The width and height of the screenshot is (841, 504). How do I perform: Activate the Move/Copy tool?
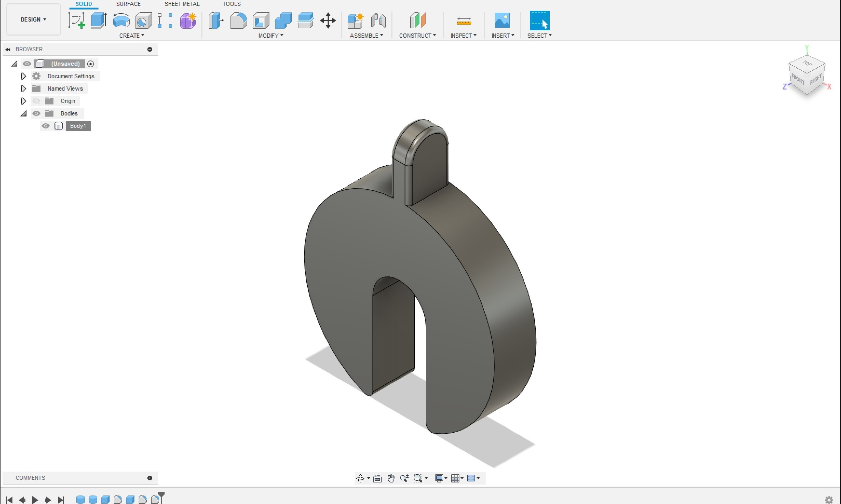[328, 21]
